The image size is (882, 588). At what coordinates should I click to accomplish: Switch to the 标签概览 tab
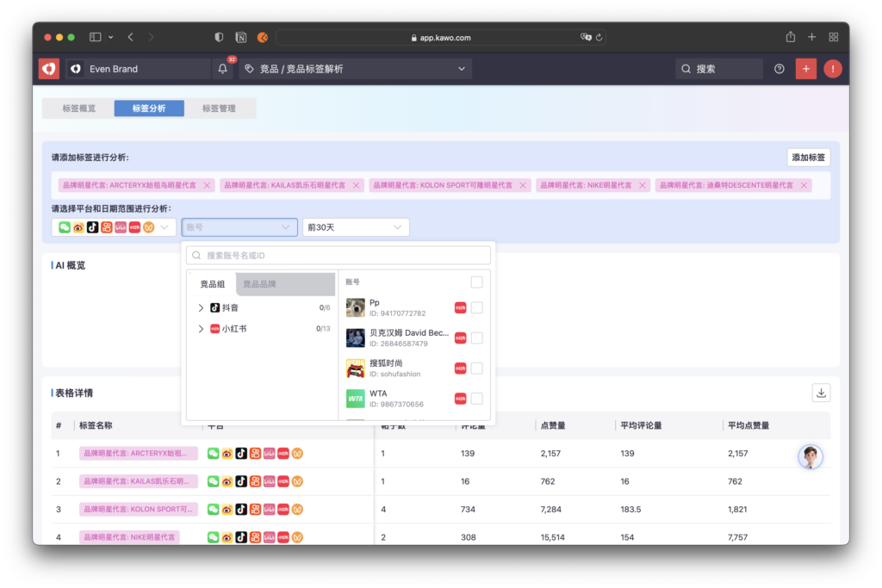point(78,108)
